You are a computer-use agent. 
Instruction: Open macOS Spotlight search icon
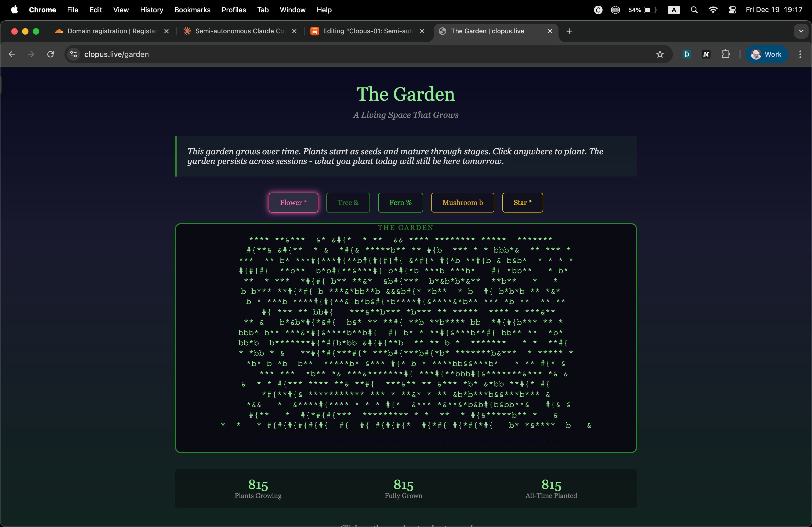(x=694, y=10)
